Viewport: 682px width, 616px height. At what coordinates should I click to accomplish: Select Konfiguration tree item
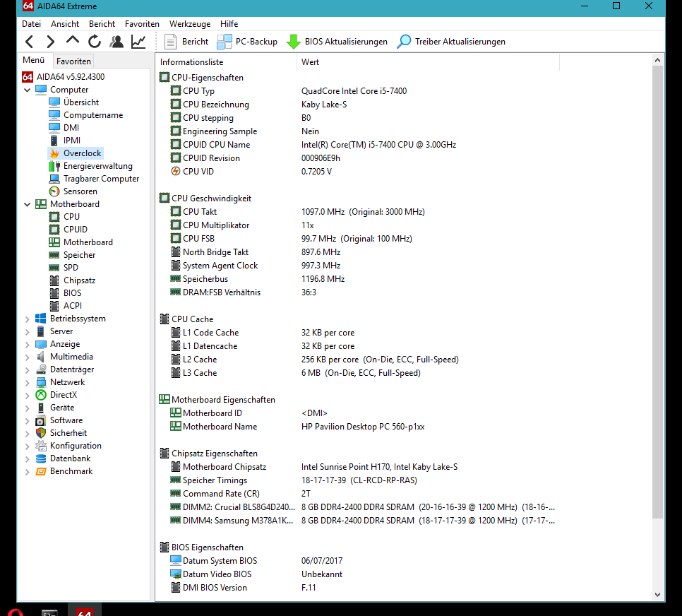pos(68,446)
